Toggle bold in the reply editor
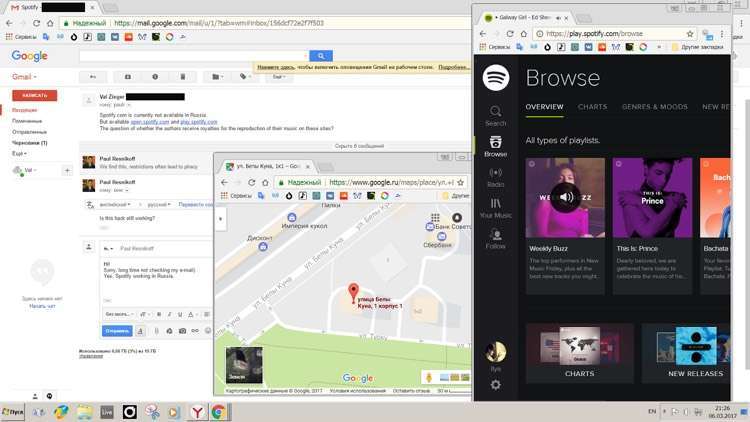This screenshot has width=750, height=422. point(159,314)
